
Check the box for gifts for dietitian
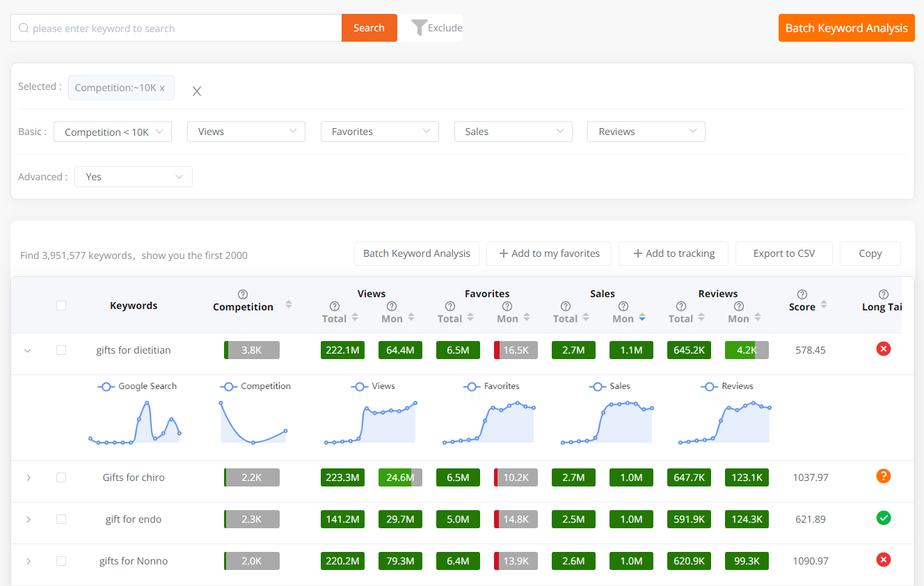(x=61, y=350)
